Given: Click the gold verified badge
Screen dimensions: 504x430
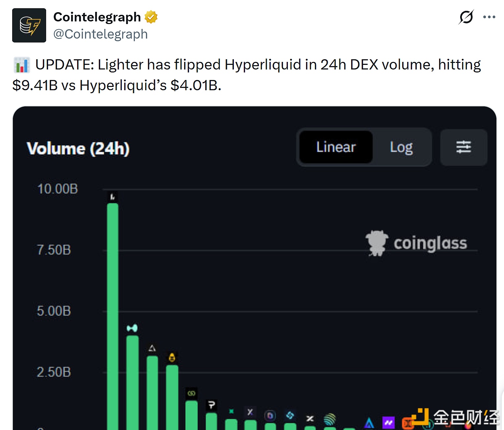Looking at the screenshot, I should tap(151, 17).
